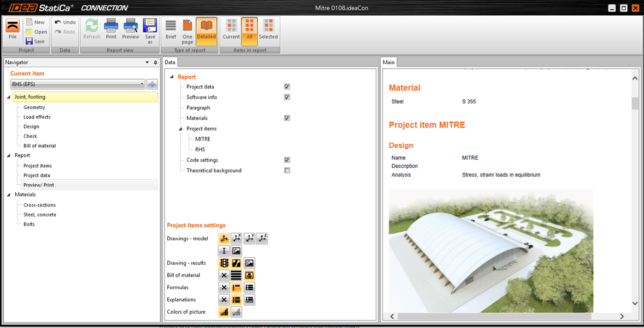This screenshot has height=328, width=644.
Task: Collapse the Project items tree node
Action: click(181, 129)
